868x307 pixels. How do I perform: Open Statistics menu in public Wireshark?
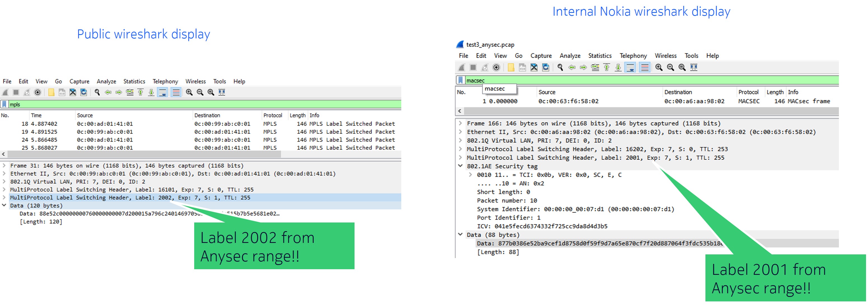click(x=134, y=81)
